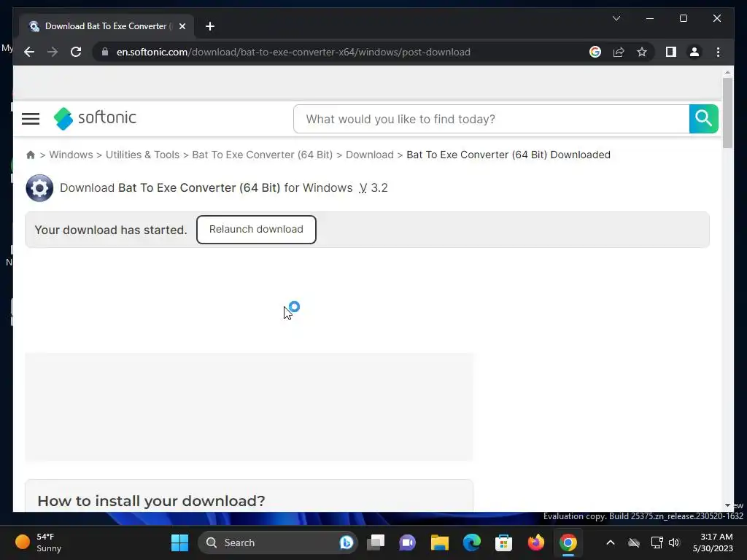The height and width of the screenshot is (560, 747).
Task: Click the network tray icon
Action: coord(657,542)
